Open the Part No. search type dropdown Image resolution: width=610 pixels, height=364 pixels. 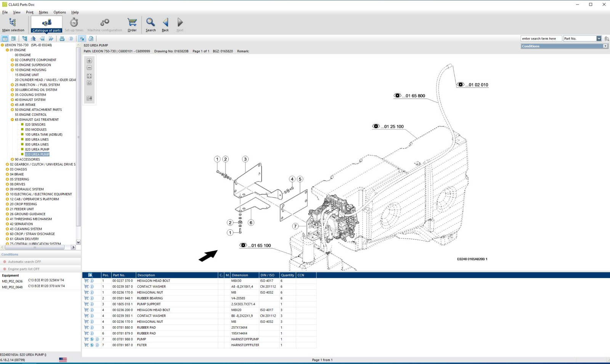click(599, 38)
